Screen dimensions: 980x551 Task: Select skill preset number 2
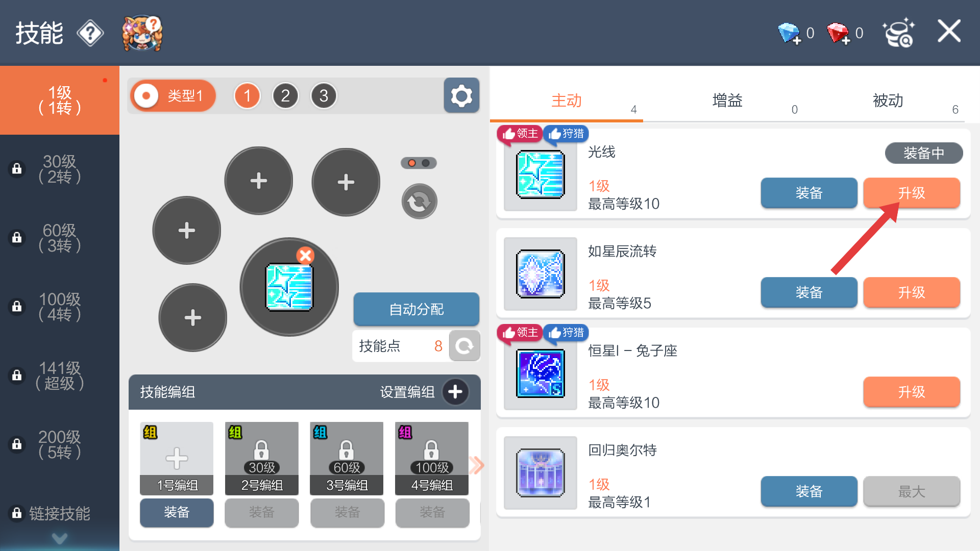click(x=285, y=95)
